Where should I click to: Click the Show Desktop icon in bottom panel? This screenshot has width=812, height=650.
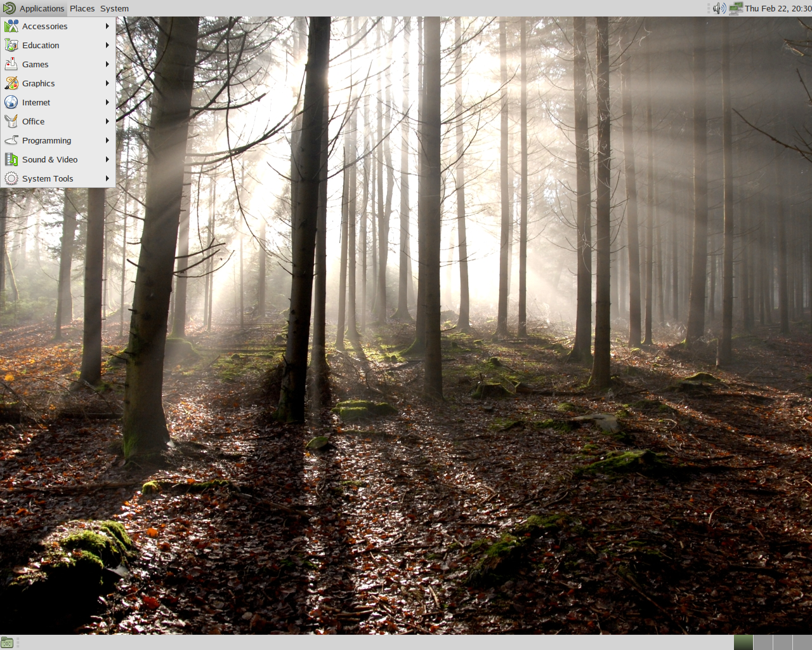[x=7, y=642]
